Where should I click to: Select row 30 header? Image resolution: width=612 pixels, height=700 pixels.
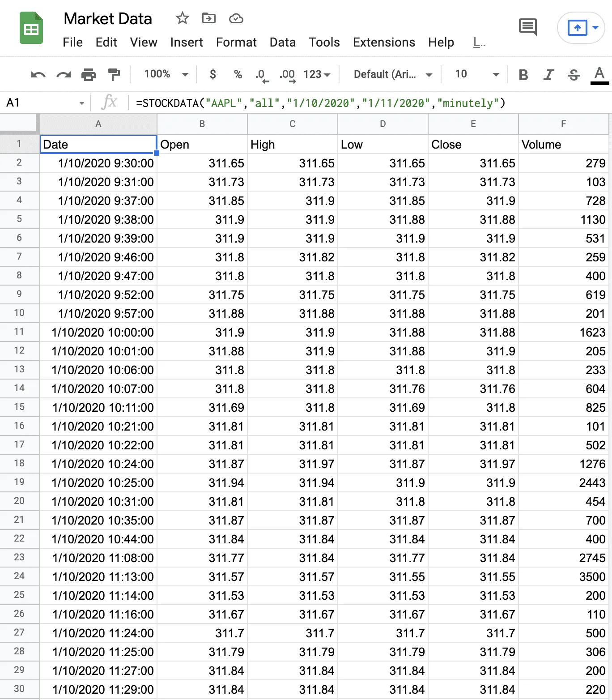click(19, 689)
